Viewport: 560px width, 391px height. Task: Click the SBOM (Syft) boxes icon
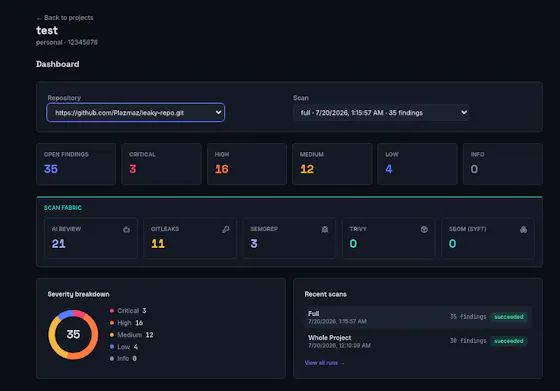coord(523,229)
